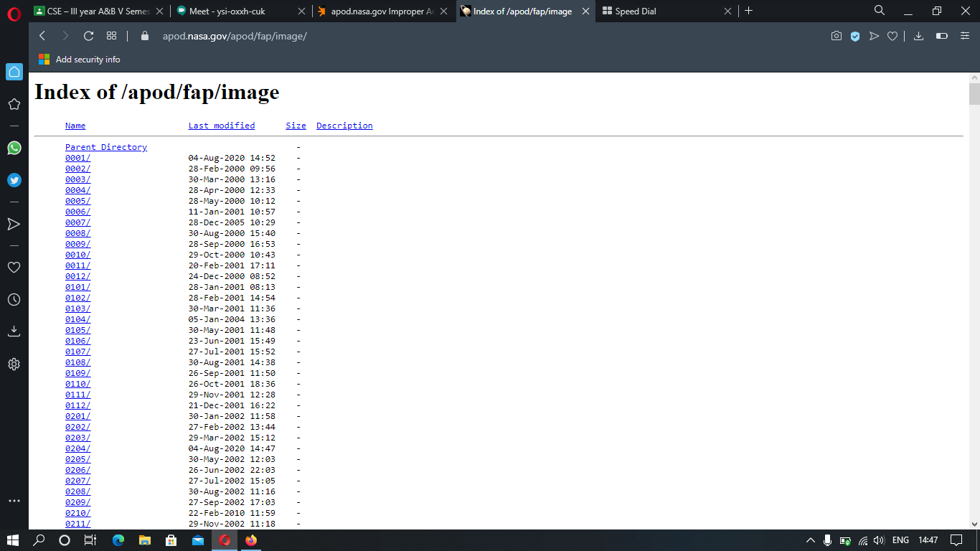Search open tabs magnifier

point(880,11)
